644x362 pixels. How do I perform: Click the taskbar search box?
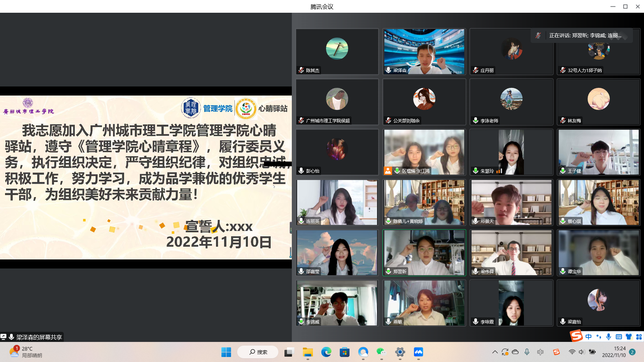point(258,352)
